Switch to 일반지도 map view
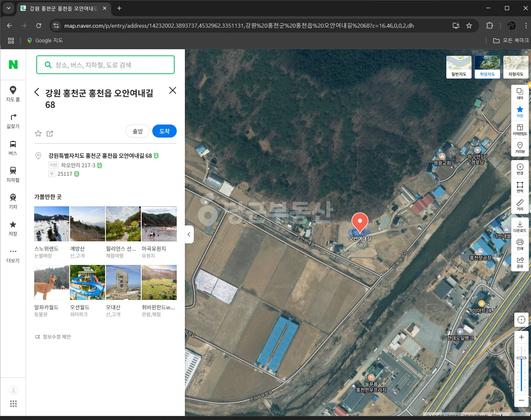Screen dimensions: 531x420 (x=459, y=67)
